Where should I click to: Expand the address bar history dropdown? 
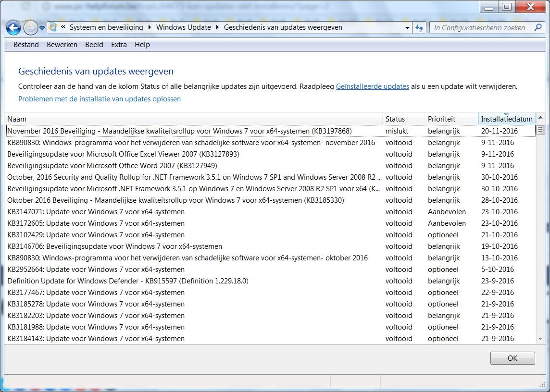point(408,27)
